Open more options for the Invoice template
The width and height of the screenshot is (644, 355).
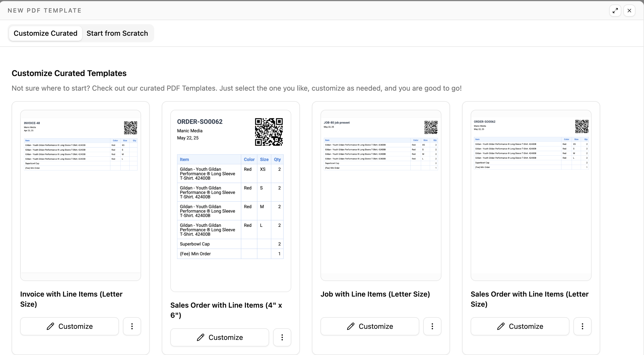coord(132,326)
